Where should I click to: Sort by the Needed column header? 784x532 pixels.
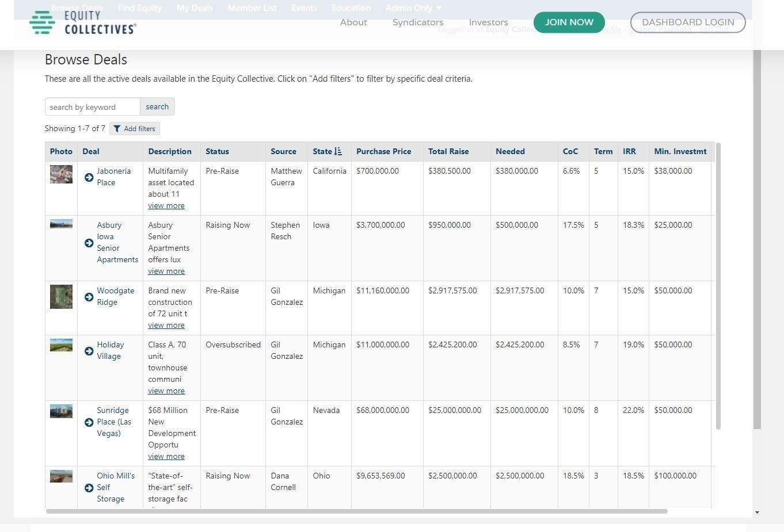pyautogui.click(x=510, y=152)
